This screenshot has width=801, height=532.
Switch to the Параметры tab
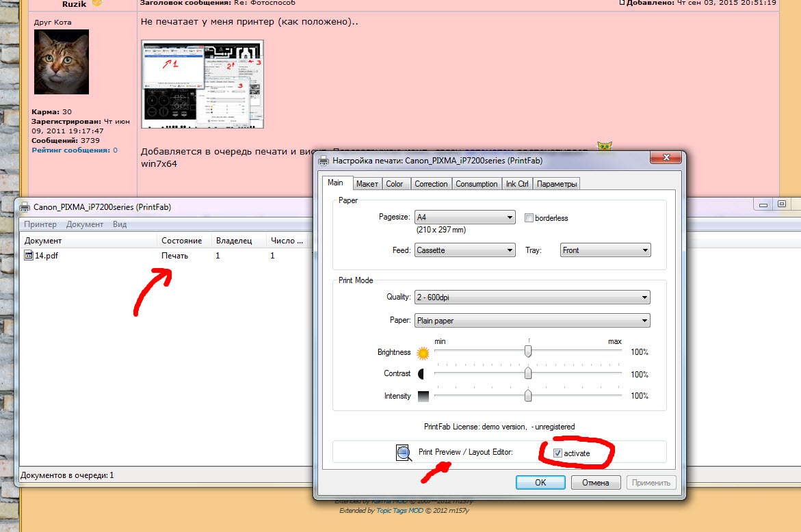click(557, 184)
